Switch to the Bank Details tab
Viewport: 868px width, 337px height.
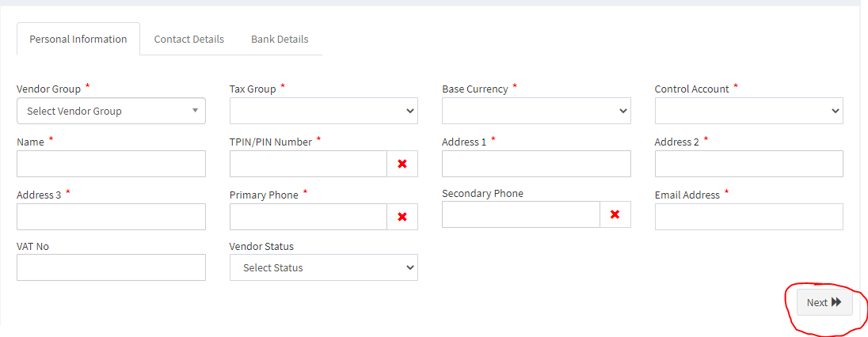click(x=280, y=39)
